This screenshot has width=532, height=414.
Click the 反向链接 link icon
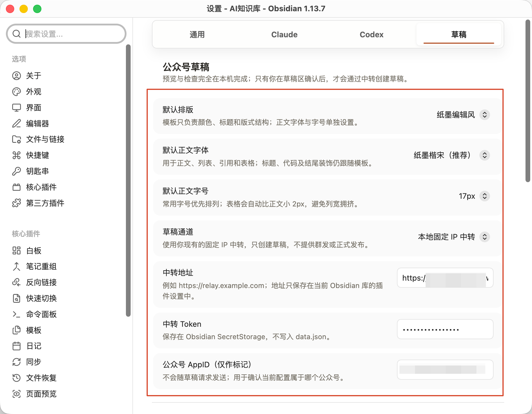click(x=17, y=282)
